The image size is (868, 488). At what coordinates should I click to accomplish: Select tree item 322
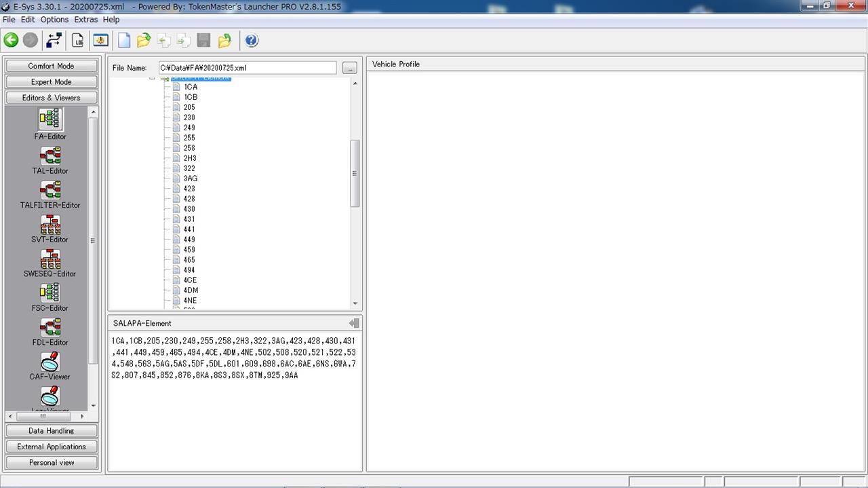pos(189,168)
